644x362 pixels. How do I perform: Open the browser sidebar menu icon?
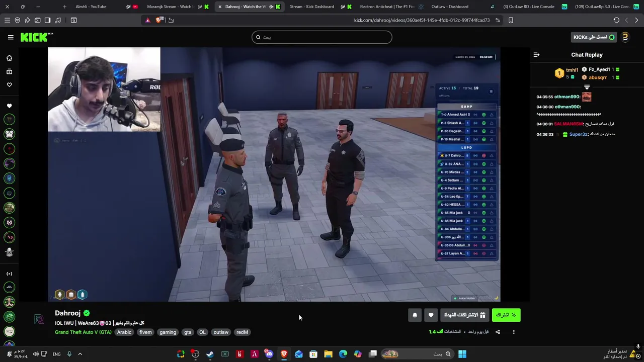coord(7,20)
